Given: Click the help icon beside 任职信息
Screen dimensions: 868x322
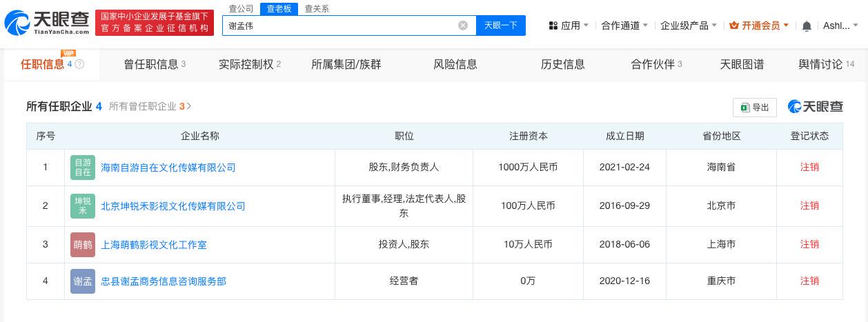Looking at the screenshot, I should tap(80, 65).
